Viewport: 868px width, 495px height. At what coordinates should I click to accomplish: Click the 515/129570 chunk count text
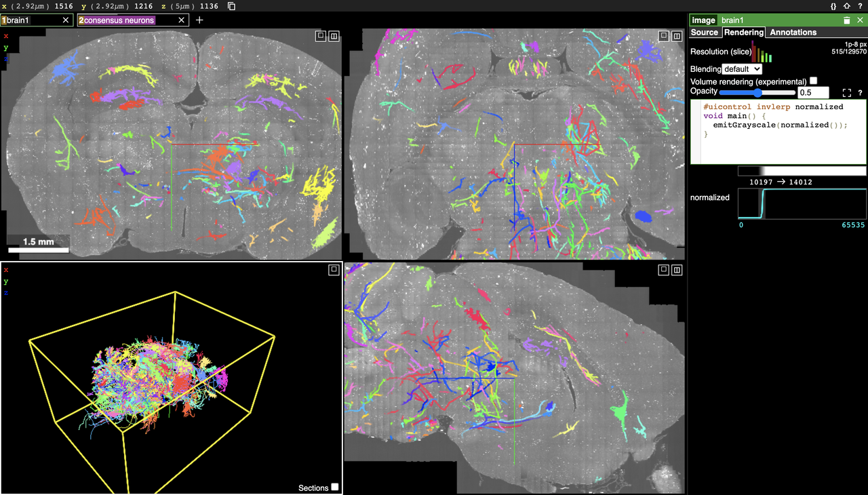tap(848, 51)
